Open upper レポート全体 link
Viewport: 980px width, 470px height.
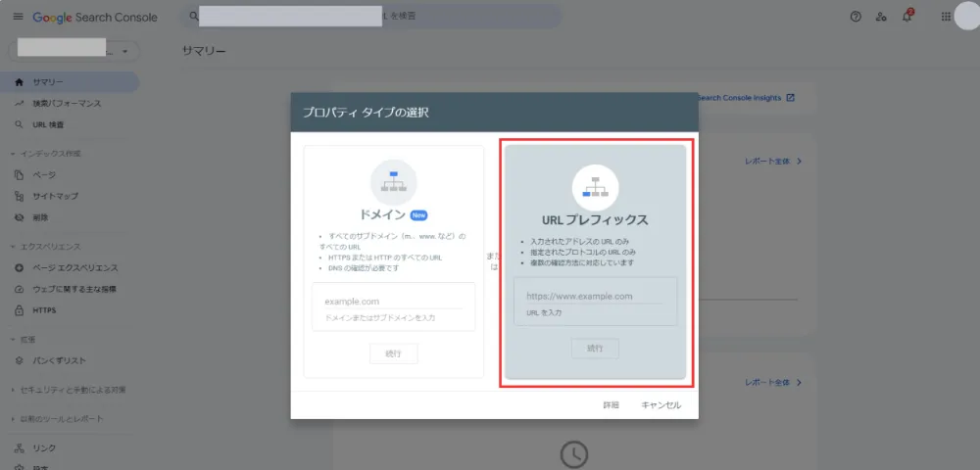tap(773, 161)
